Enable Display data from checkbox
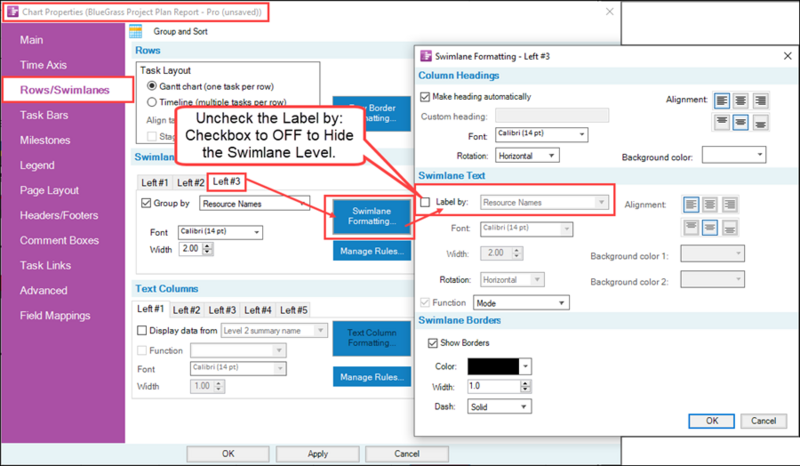 (142, 331)
